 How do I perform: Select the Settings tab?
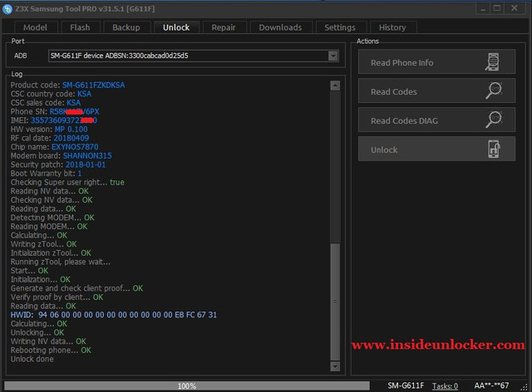340,27
